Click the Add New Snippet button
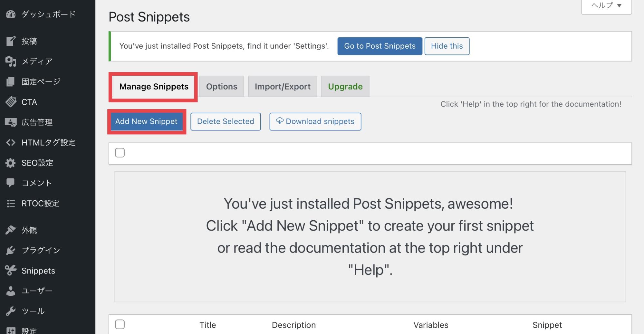644x334 pixels. [147, 121]
